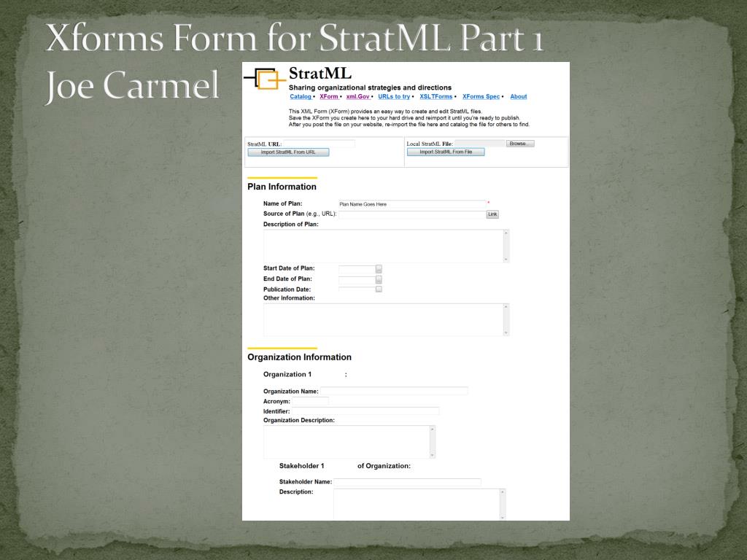747x560 pixels.
Task: Open the About link
Action: click(519, 97)
